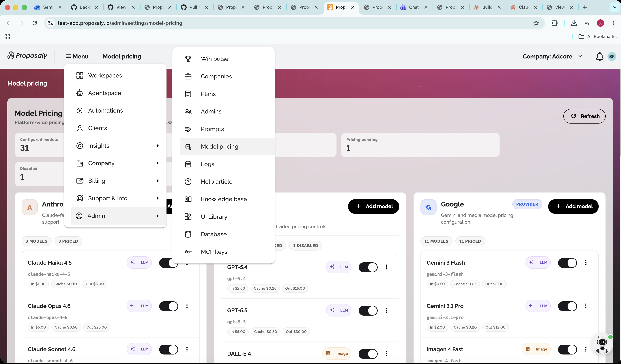The width and height of the screenshot is (621, 364).
Task: Open options for DALL-E 4
Action: [x=386, y=354]
